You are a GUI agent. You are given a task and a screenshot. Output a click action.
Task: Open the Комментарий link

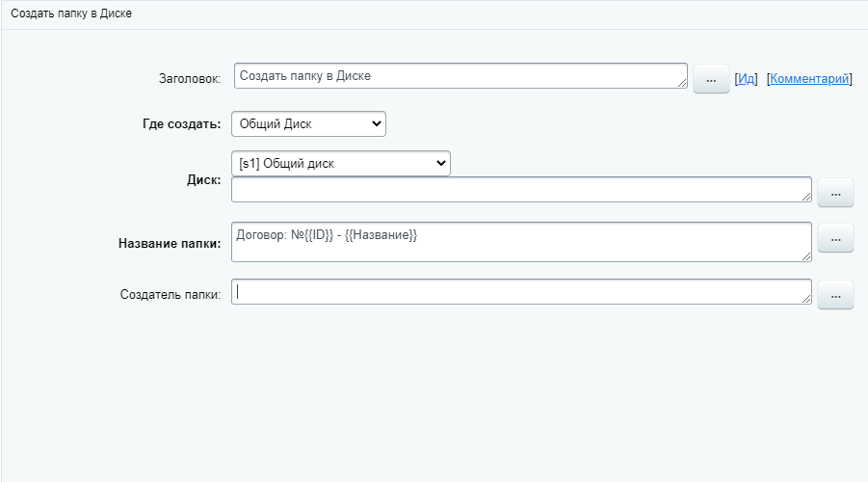coord(810,79)
